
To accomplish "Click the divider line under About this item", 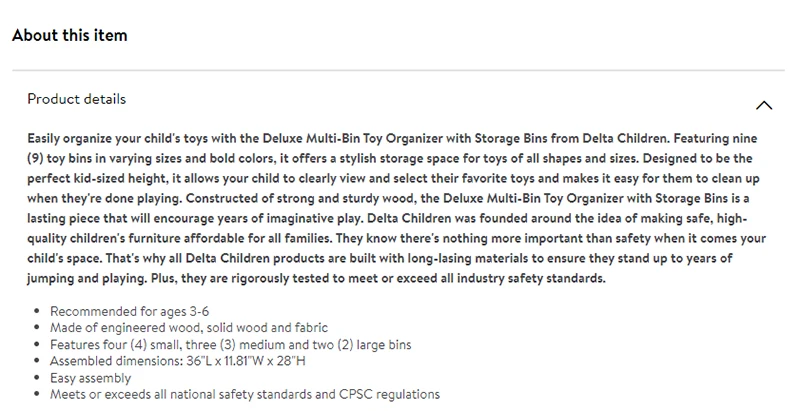I will 400,70.
